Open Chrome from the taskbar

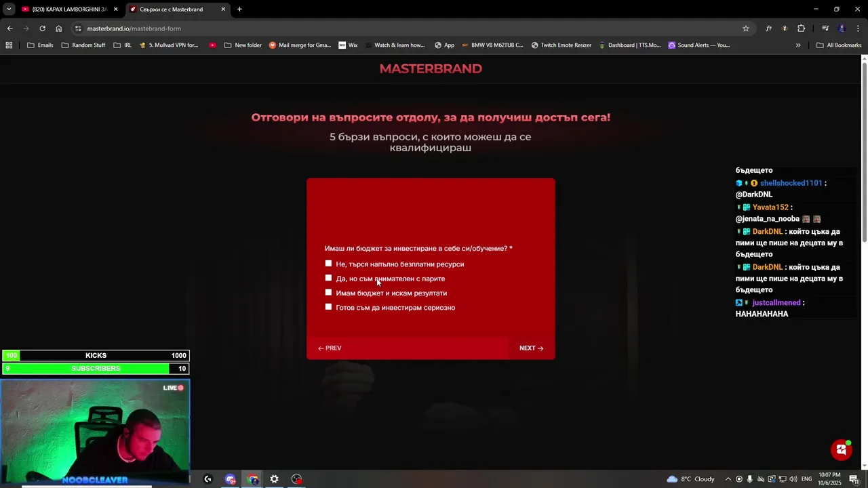[x=253, y=479]
